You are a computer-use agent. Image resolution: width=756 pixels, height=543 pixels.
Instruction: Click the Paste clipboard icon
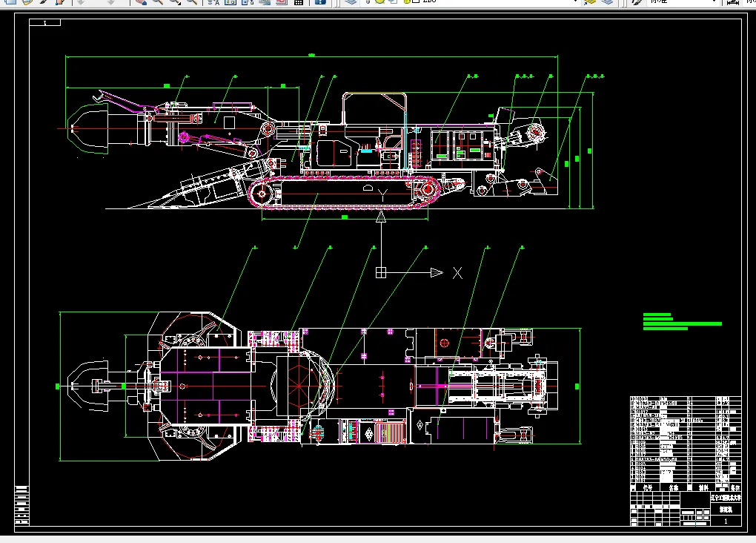pos(27,2)
